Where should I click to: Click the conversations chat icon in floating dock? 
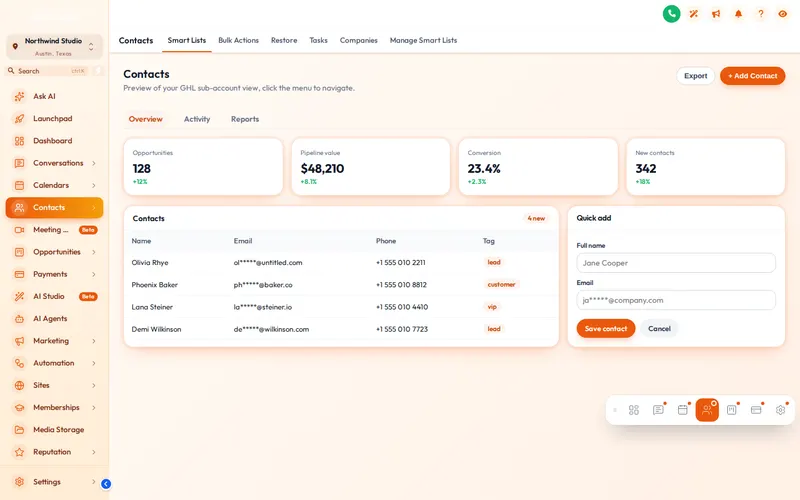(x=658, y=410)
